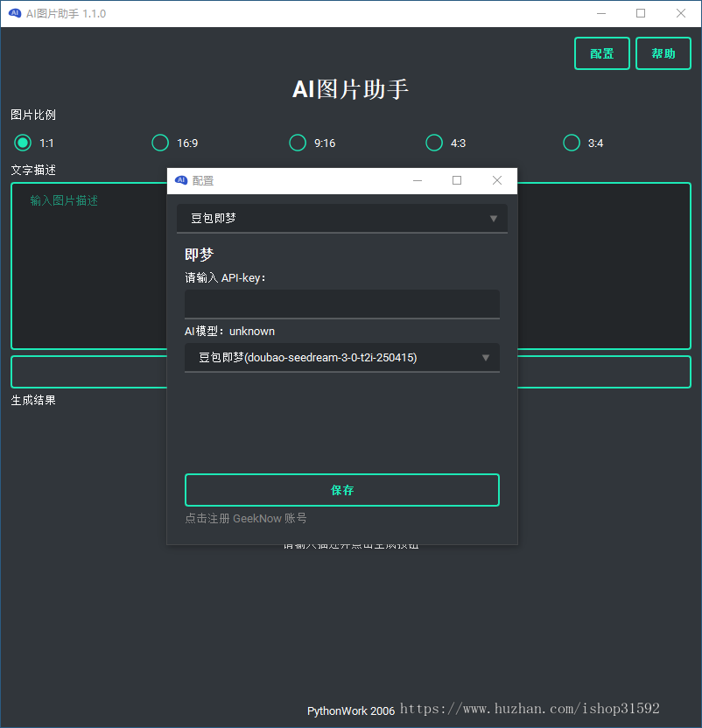The width and height of the screenshot is (702, 728).
Task: Click the 保存 save button in config dialog
Action: [x=342, y=490]
